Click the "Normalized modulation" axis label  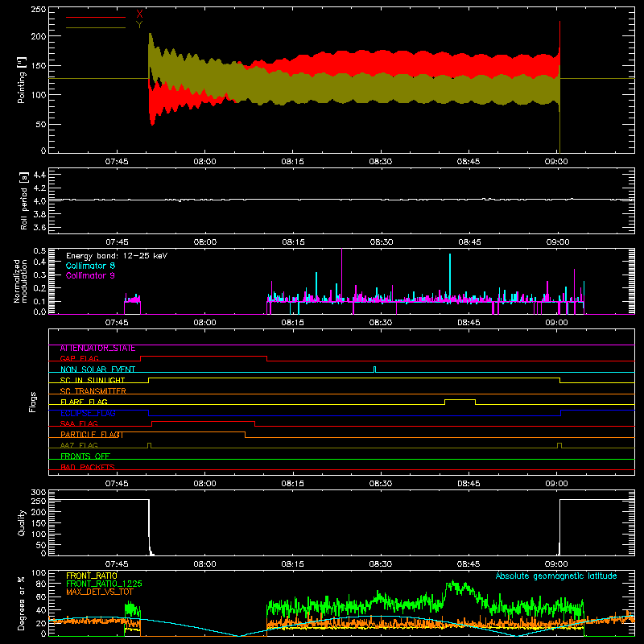(20, 281)
